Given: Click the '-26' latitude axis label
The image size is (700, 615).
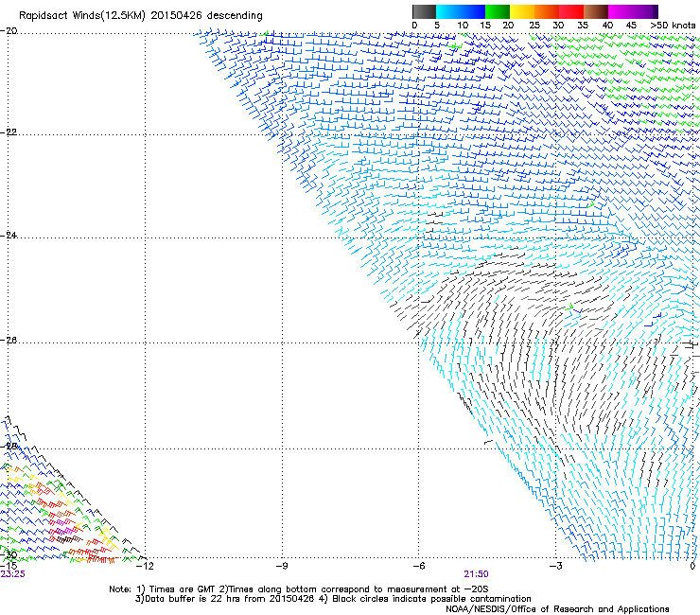Looking at the screenshot, I should pos(9,341).
